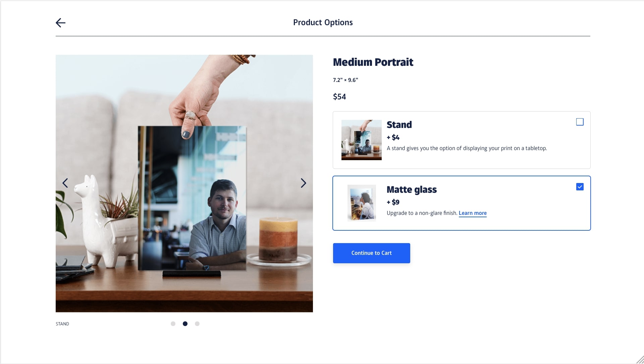Show previous product image with left chevron
The width and height of the screenshot is (644, 364).
(x=65, y=183)
